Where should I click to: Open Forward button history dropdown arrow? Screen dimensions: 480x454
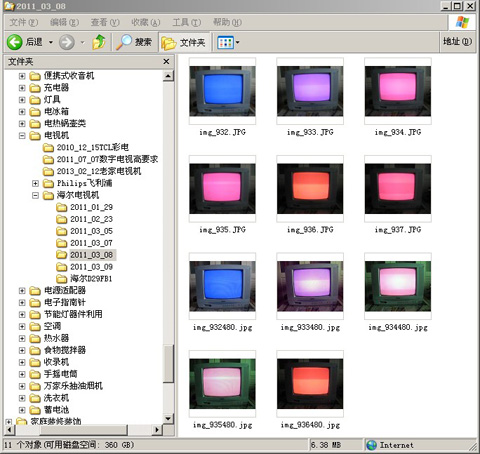82,42
